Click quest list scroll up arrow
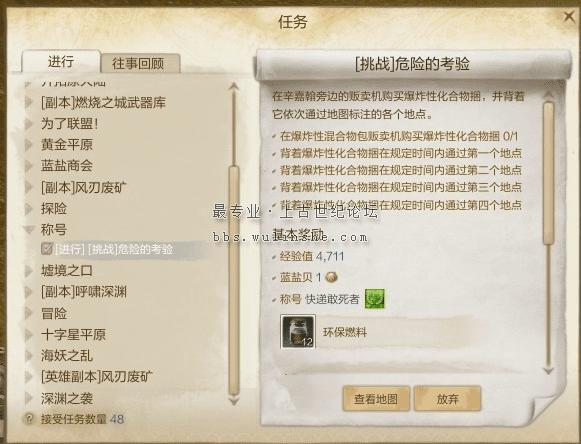Viewport: 581px width, 444px height. (233, 87)
